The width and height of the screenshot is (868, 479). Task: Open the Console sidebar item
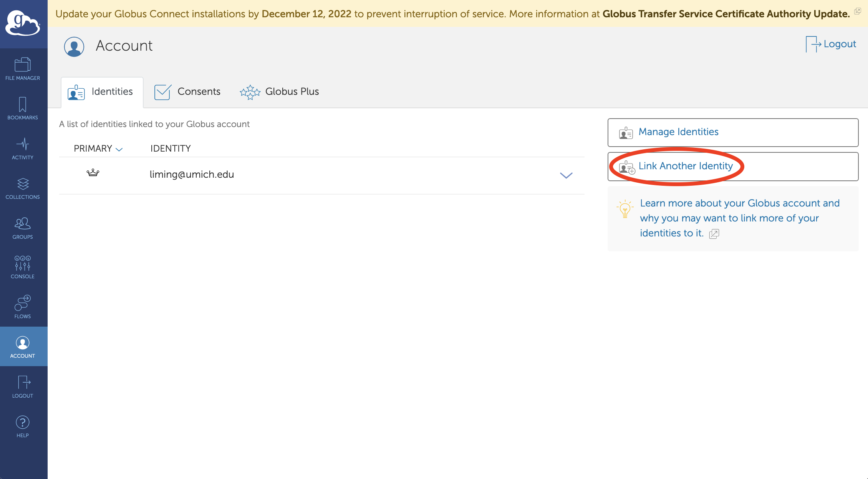pyautogui.click(x=23, y=268)
